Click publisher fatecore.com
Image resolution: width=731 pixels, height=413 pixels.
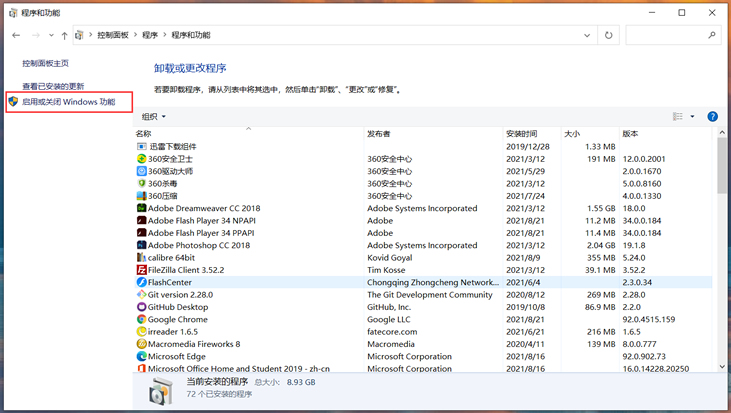[x=392, y=332]
